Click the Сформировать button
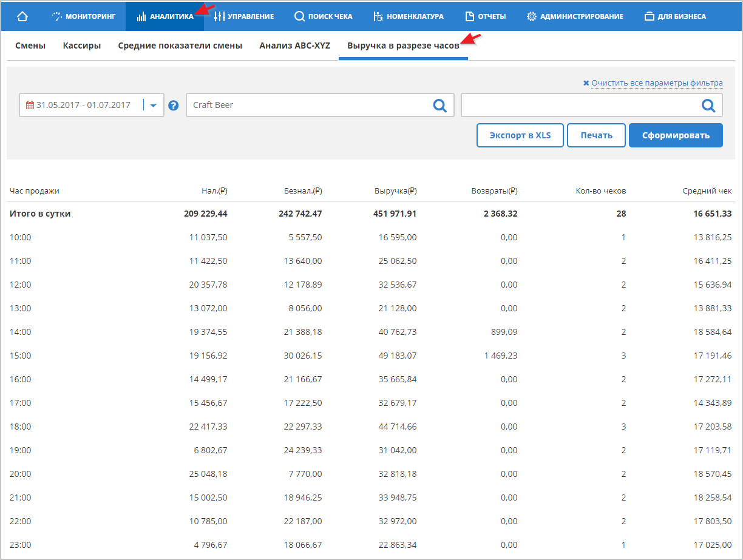The image size is (743, 560). click(676, 135)
